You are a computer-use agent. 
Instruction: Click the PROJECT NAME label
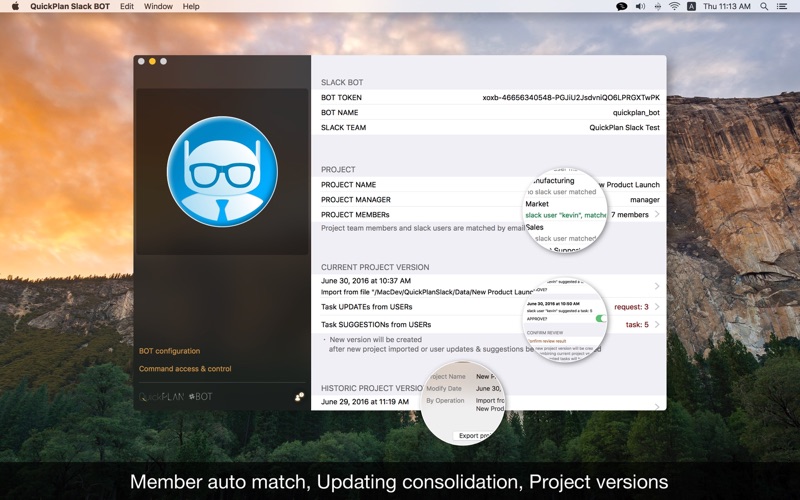(348, 185)
